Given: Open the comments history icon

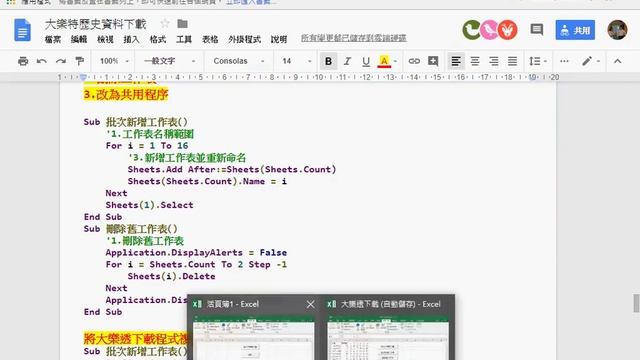Looking at the screenshot, I should click(537, 29).
